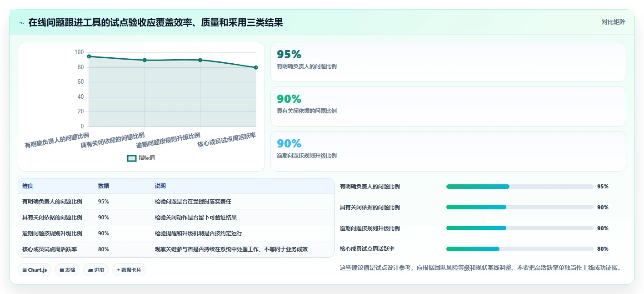
Task: Click the chart data point for 逾期问题按规则升级比例
Action: tap(200, 60)
